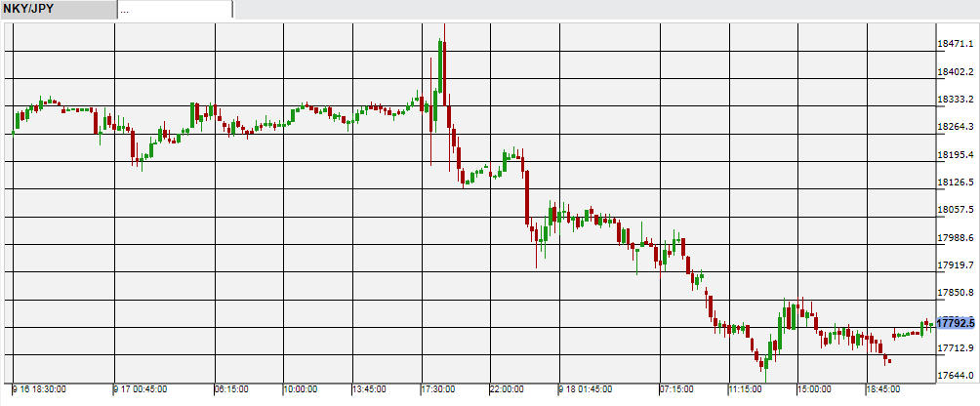
Task: Open the tab labeled with ellipsis
Action: coord(175,9)
